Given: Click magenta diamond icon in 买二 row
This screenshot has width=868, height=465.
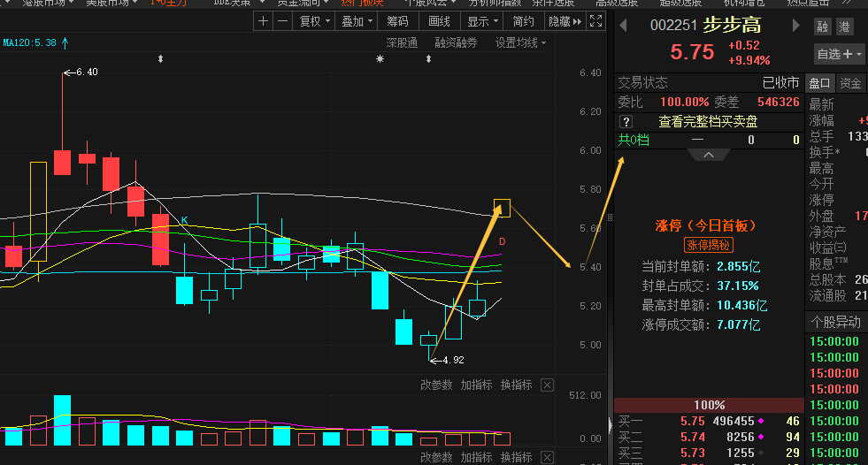Looking at the screenshot, I should [x=761, y=437].
